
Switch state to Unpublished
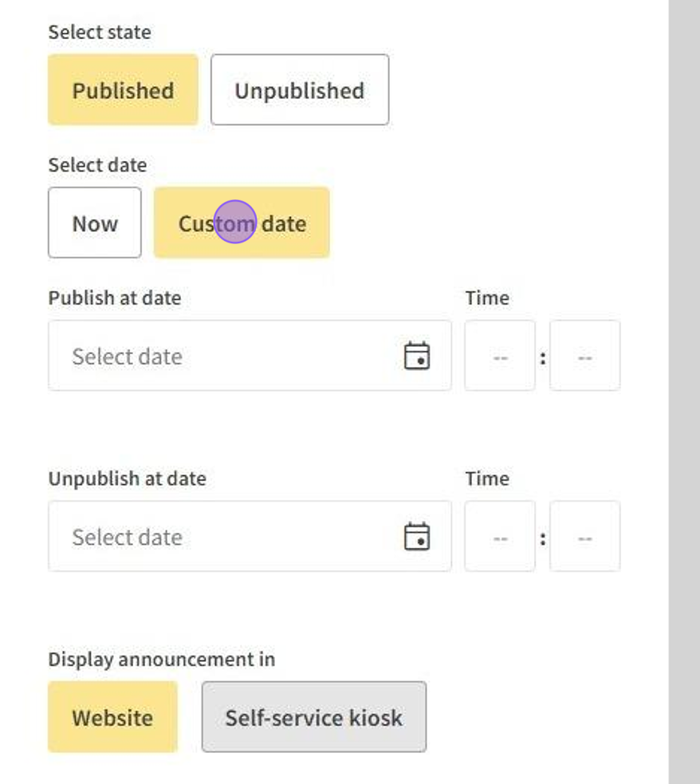tap(299, 90)
